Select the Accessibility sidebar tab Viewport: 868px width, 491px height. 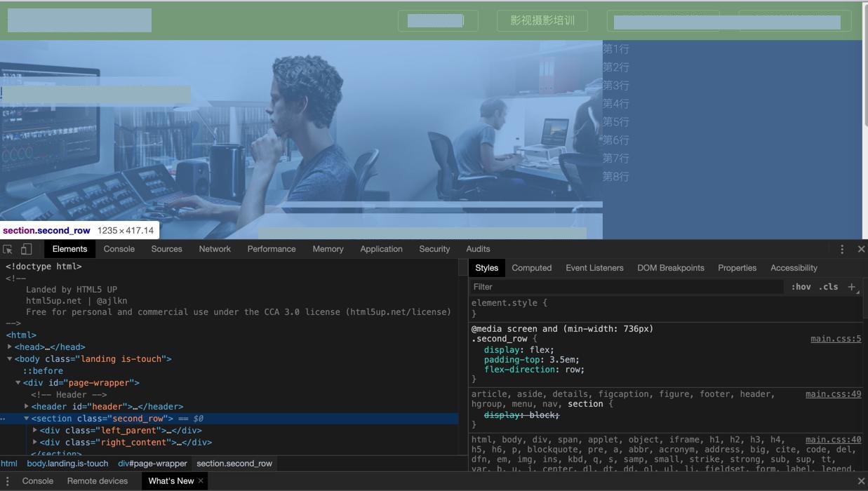click(794, 268)
